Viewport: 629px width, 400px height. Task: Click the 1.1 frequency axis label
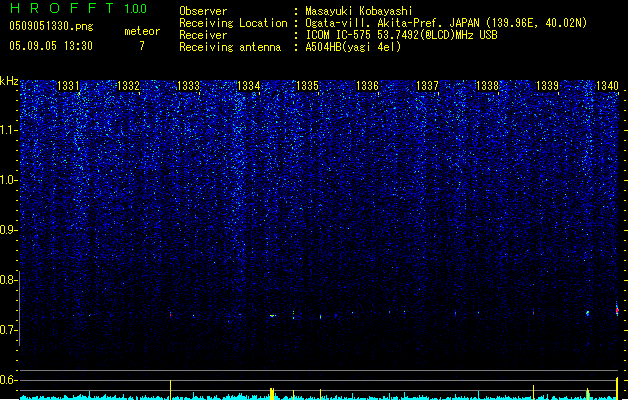point(8,130)
